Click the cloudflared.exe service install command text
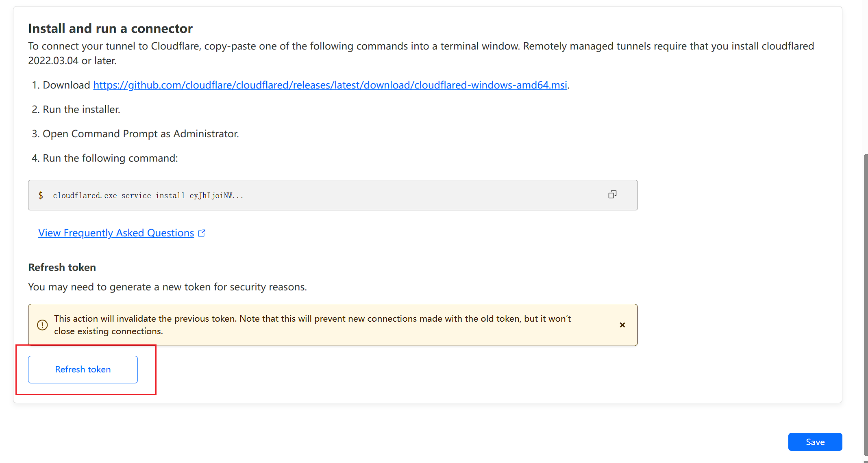 coord(148,196)
